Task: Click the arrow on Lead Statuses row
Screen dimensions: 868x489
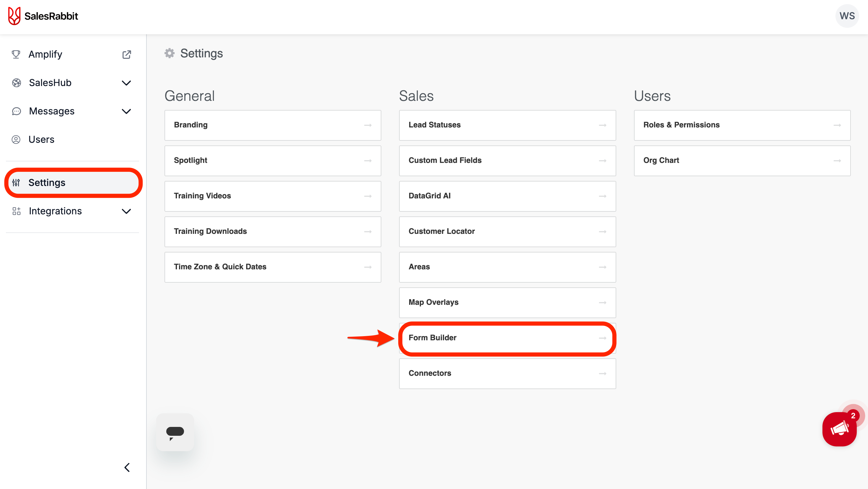Action: (x=602, y=125)
